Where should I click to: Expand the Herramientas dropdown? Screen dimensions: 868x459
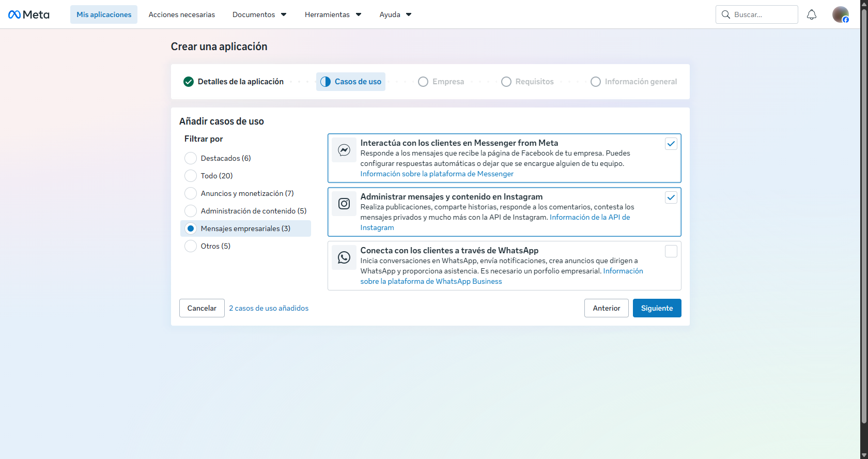(x=333, y=14)
